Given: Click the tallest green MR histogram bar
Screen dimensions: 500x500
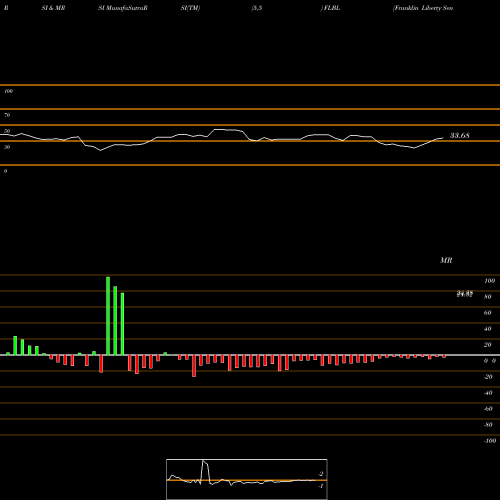Looking at the screenshot, I should (108, 316).
